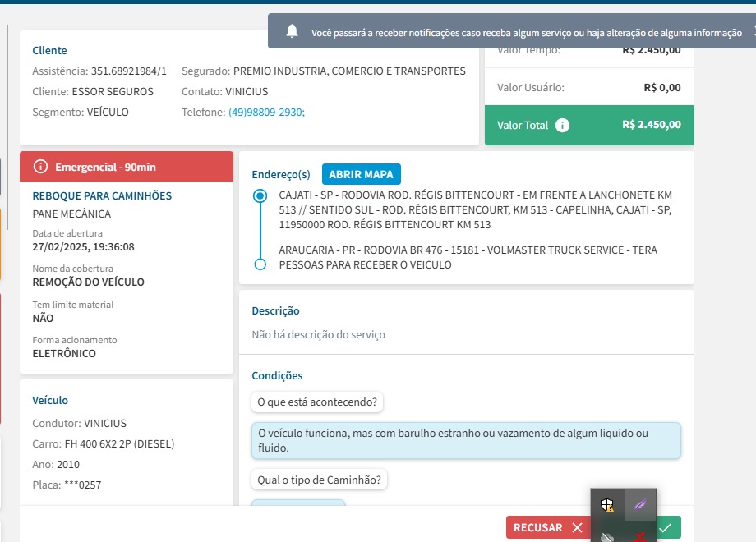This screenshot has height=542, width=756.
Task: Open the Valor Total info icon
Action: [562, 126]
